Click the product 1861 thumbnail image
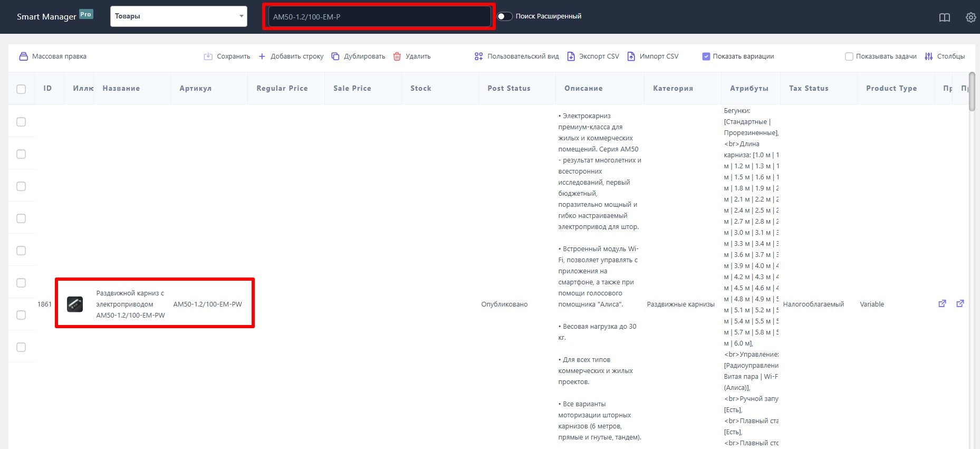Screen dimensions: 980x449 (x=75, y=304)
